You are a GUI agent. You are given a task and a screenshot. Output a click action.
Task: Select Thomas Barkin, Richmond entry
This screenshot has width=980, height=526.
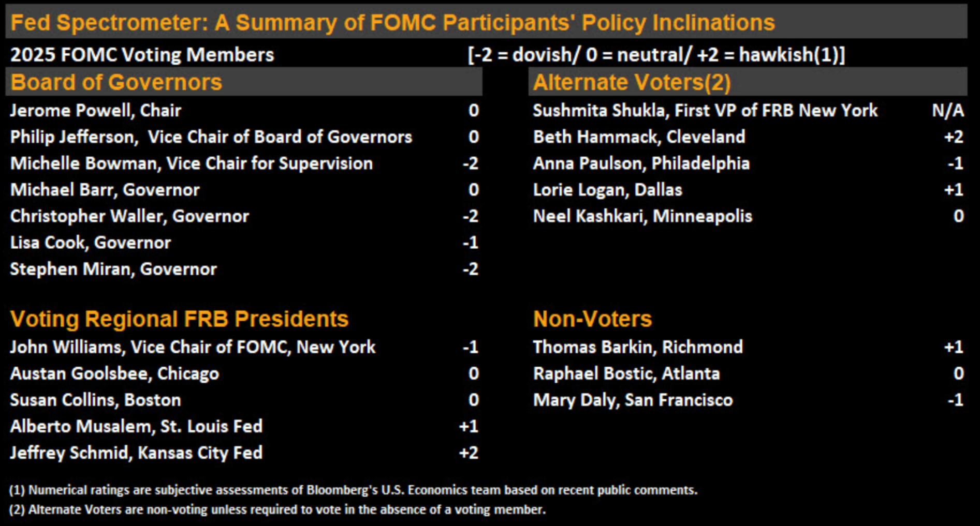pyautogui.click(x=638, y=347)
